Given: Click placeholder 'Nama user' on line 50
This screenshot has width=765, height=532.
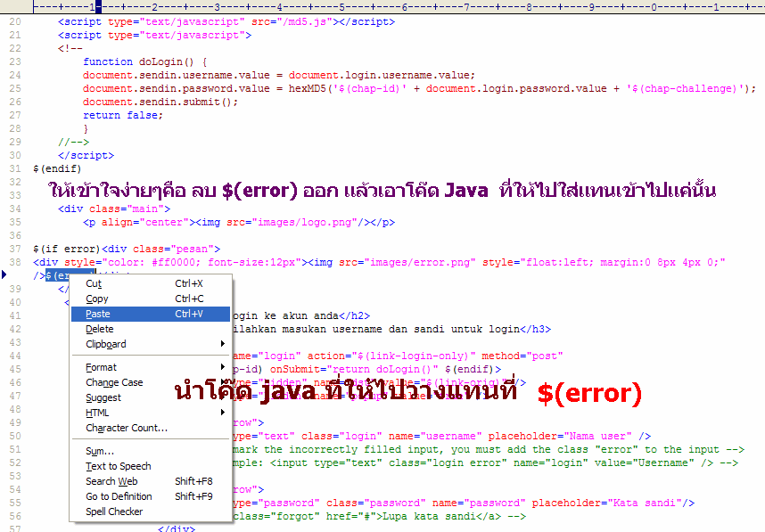Looking at the screenshot, I should [x=600, y=436].
